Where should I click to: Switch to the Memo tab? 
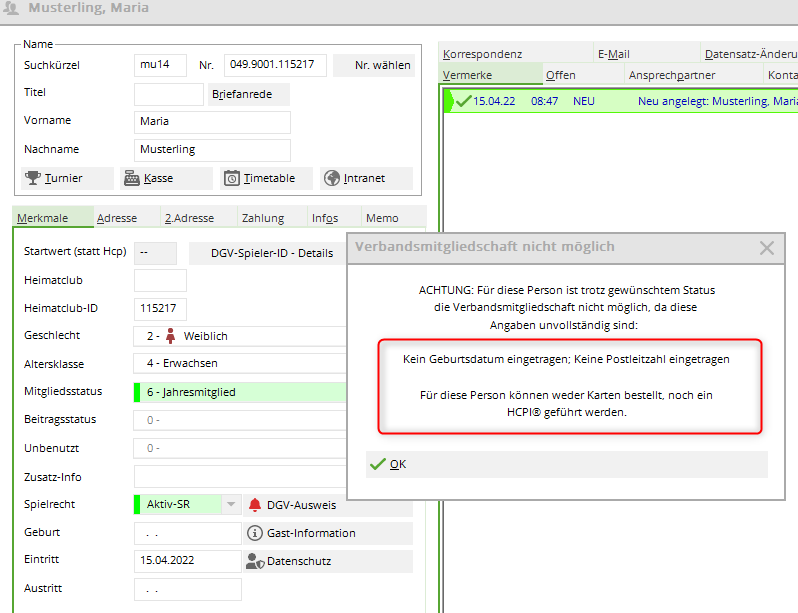[393, 217]
